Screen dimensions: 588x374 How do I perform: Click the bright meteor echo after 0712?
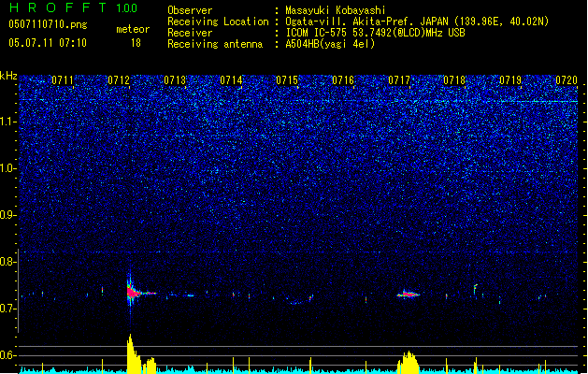coord(133,293)
